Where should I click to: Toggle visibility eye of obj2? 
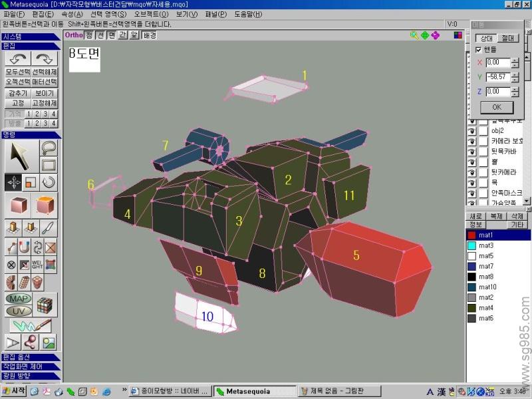(x=471, y=131)
